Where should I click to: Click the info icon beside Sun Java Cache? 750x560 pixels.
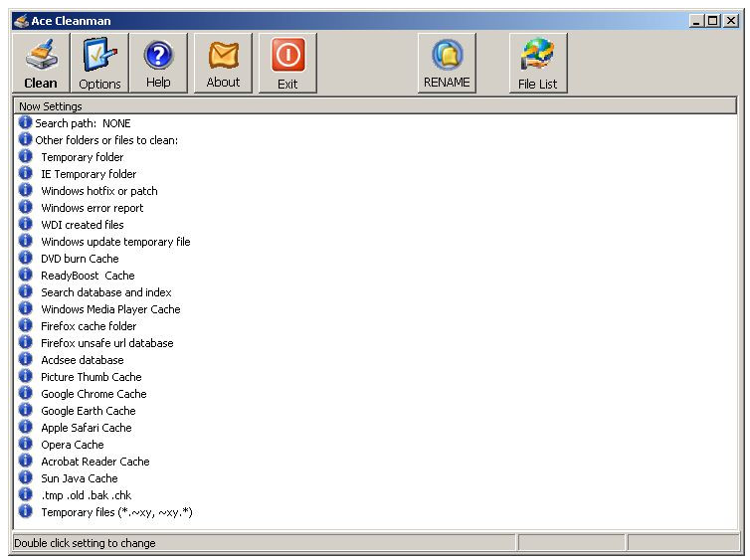(x=25, y=478)
